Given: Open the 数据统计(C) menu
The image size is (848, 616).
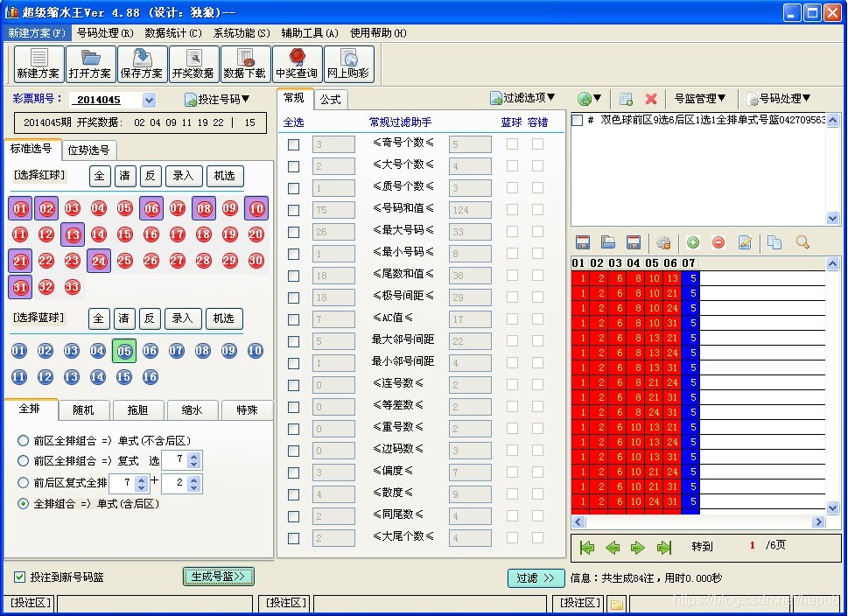Looking at the screenshot, I should pos(173,33).
